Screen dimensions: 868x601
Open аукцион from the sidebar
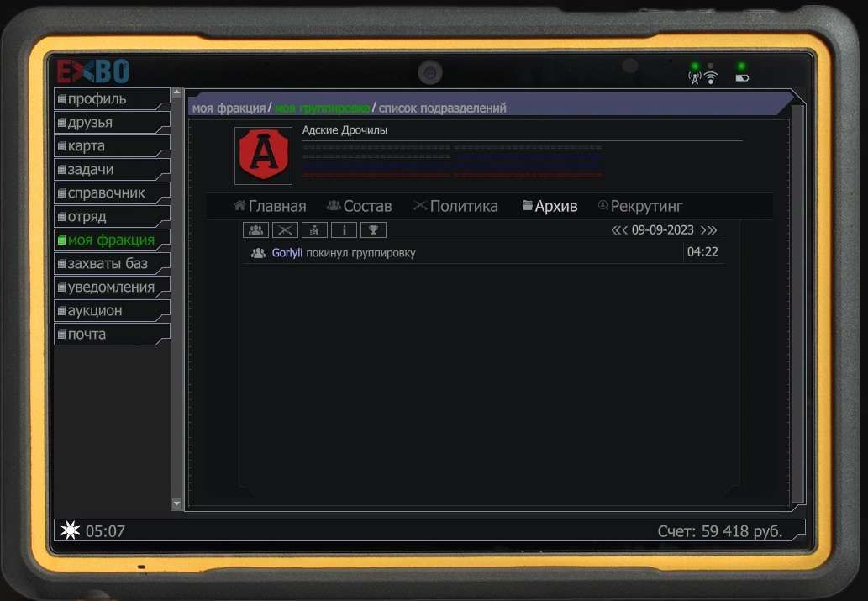coord(95,311)
